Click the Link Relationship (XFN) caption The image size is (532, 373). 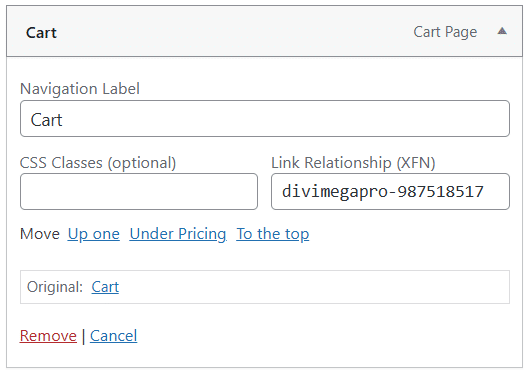click(353, 163)
